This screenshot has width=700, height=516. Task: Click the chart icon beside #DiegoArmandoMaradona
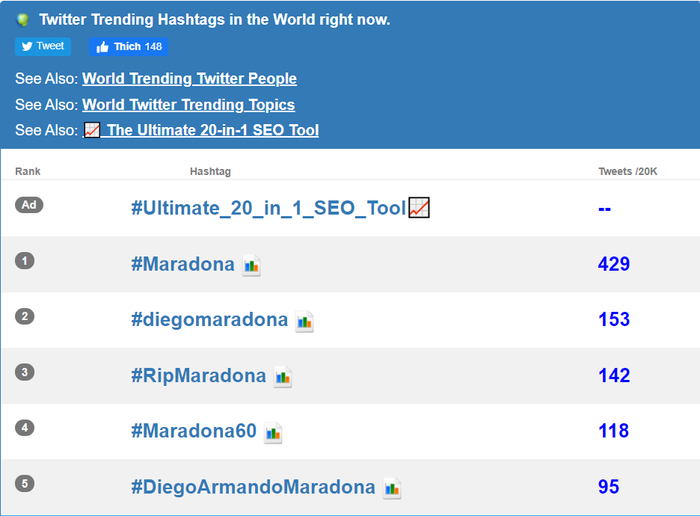pyautogui.click(x=392, y=489)
